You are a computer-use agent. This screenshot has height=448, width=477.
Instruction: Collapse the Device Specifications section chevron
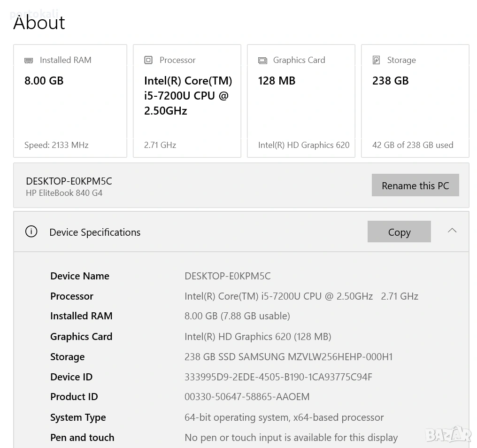[452, 231]
